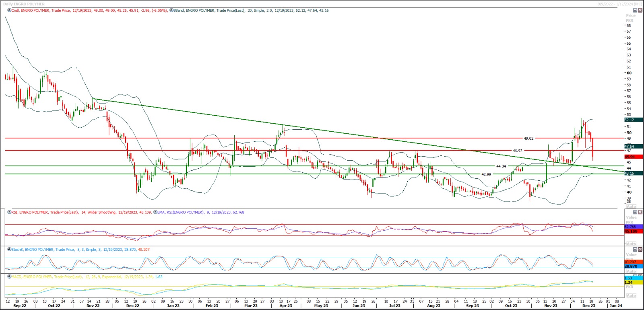Toggle Auto scale on RSI pane
This screenshot has height=310, width=644.
pos(631,244)
